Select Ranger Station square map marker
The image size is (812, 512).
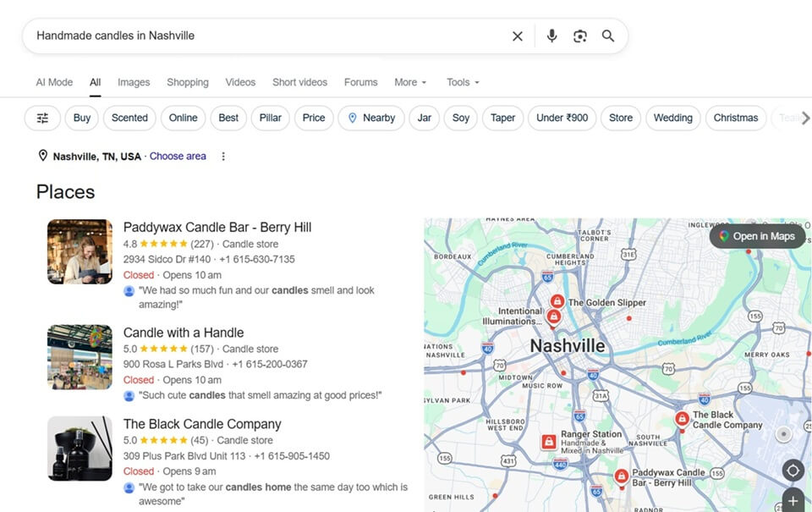(x=548, y=442)
